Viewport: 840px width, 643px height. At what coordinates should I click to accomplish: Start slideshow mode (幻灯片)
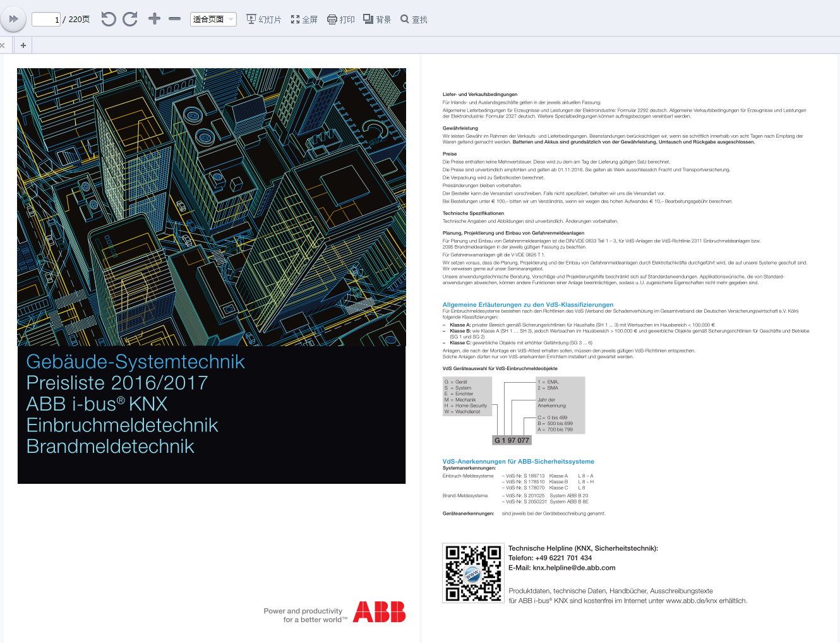[263, 20]
